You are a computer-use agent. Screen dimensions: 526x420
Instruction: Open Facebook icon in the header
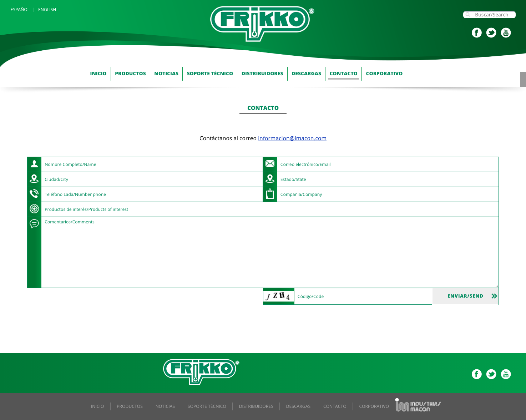click(x=476, y=33)
